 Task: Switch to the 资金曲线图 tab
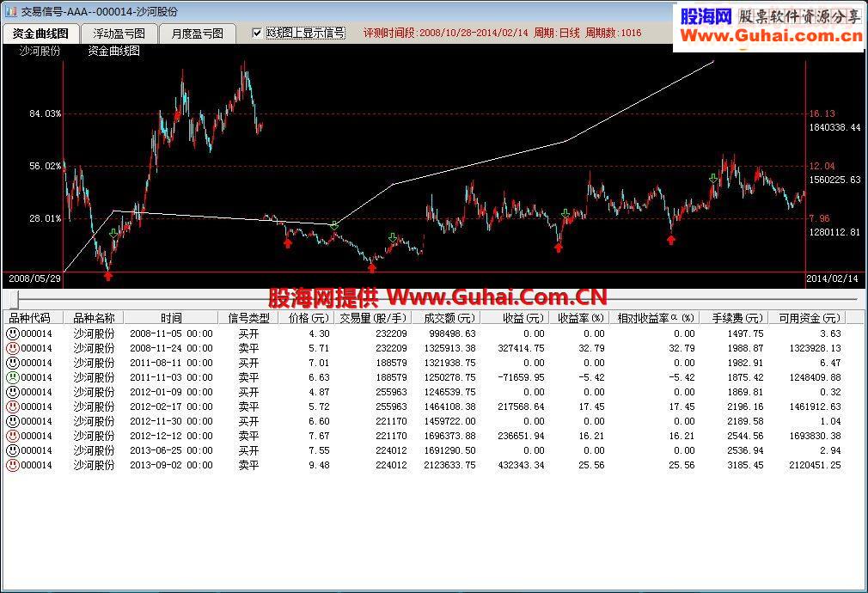coord(41,34)
